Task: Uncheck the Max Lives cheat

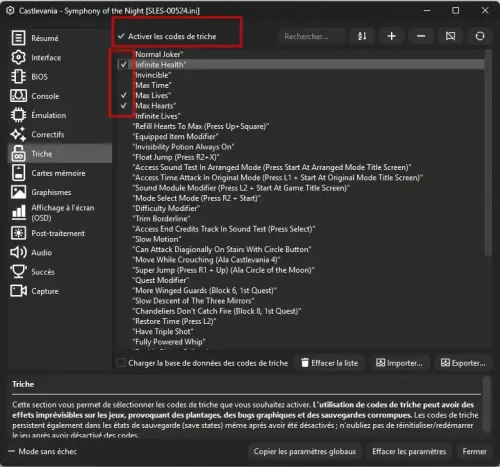Action: (123, 95)
